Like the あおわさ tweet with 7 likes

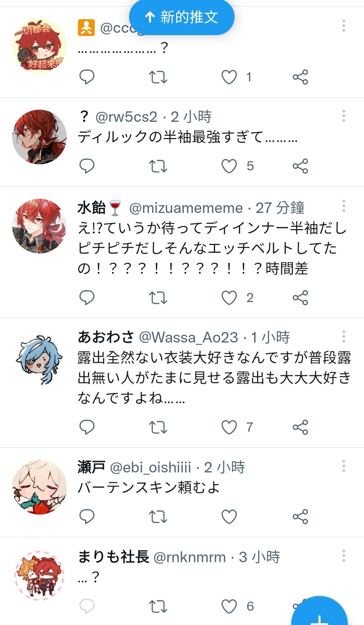click(x=229, y=427)
